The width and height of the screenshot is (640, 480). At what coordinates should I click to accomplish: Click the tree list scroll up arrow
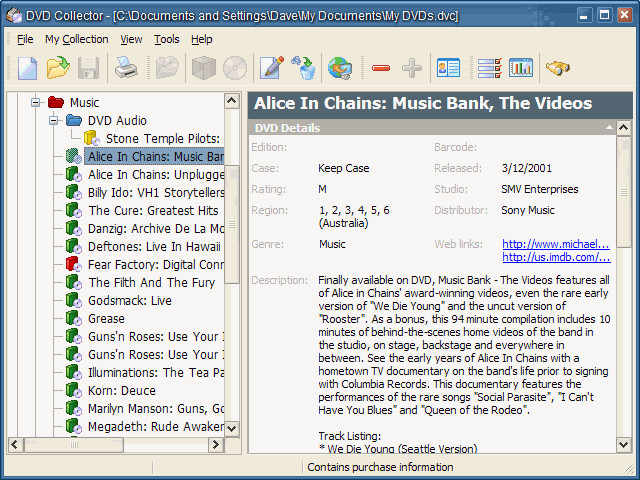click(x=232, y=100)
